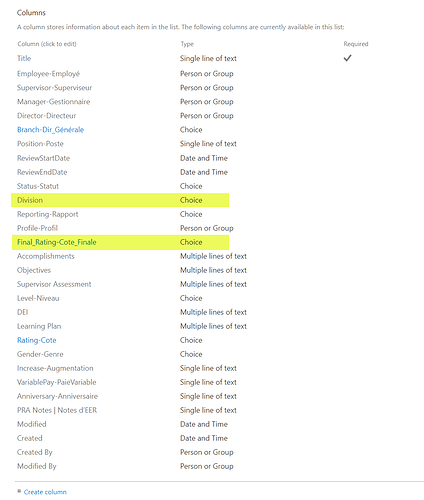This screenshot has height=500, width=424.
Task: Edit the Supervisor Assessment column
Action: (54, 284)
